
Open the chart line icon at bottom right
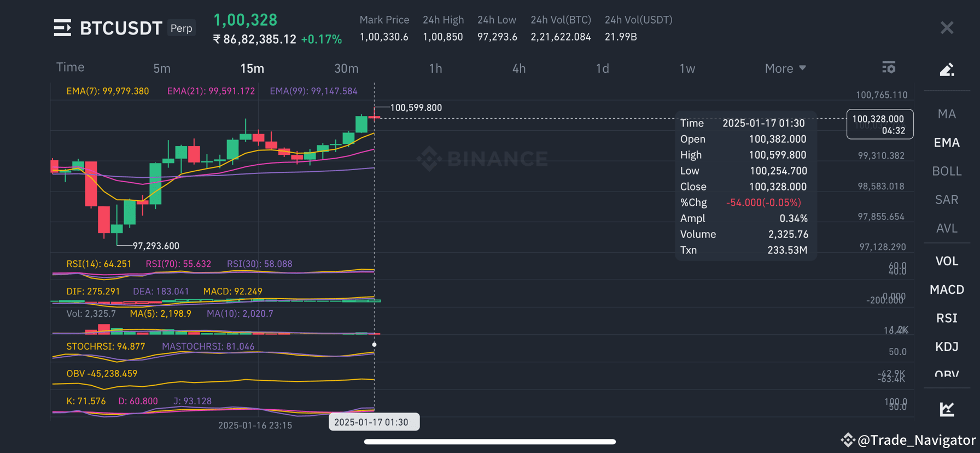(x=947, y=409)
